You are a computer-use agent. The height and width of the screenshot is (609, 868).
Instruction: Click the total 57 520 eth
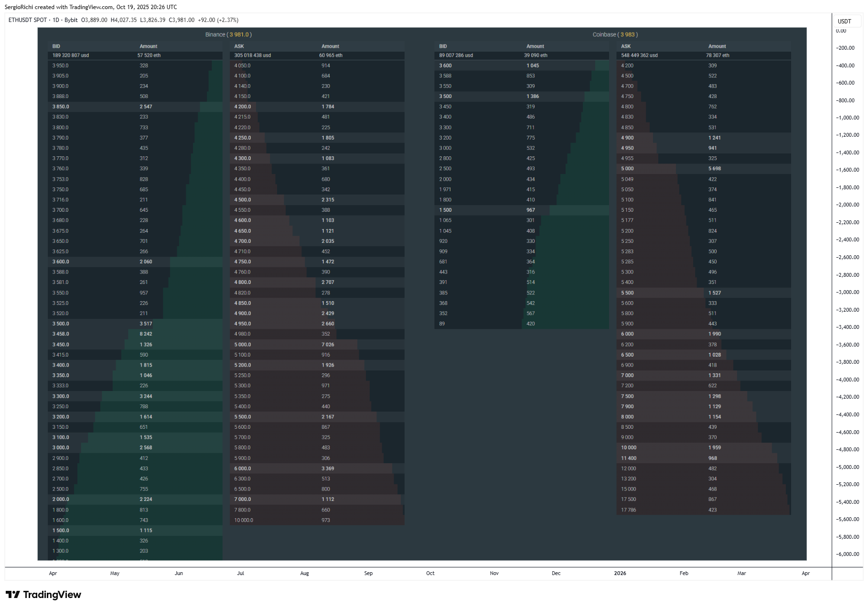click(149, 55)
